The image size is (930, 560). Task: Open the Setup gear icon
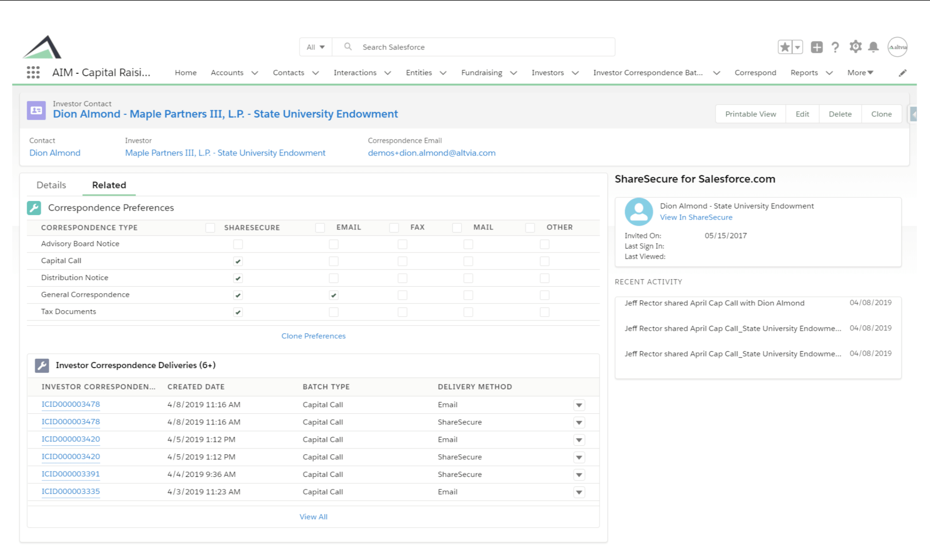(855, 47)
